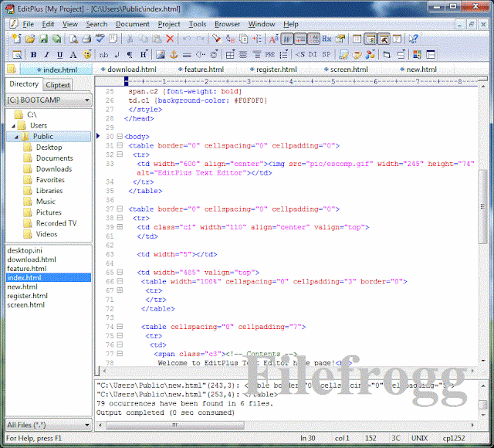Insert line break tag icon
This screenshot has width=494, height=448.
pos(117,55)
